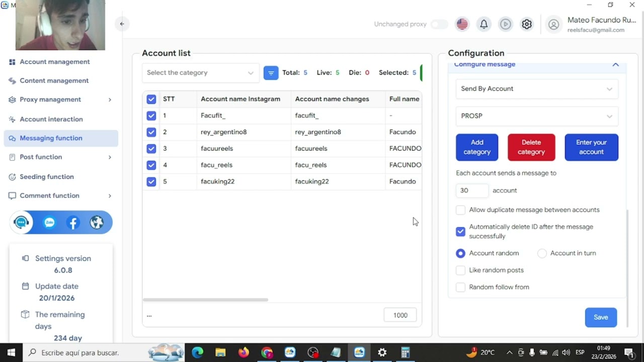The width and height of the screenshot is (644, 362).
Task: Open the PROSP category dropdown
Action: (x=537, y=116)
